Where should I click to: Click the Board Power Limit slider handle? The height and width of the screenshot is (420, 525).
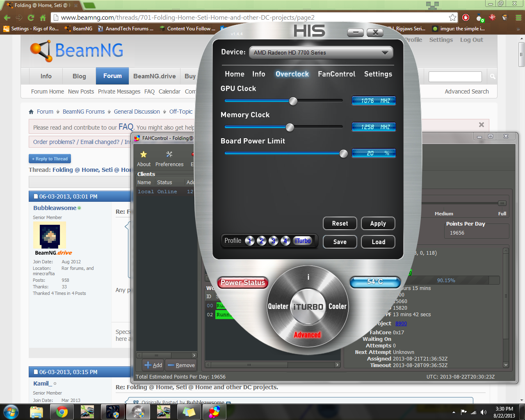(x=343, y=153)
